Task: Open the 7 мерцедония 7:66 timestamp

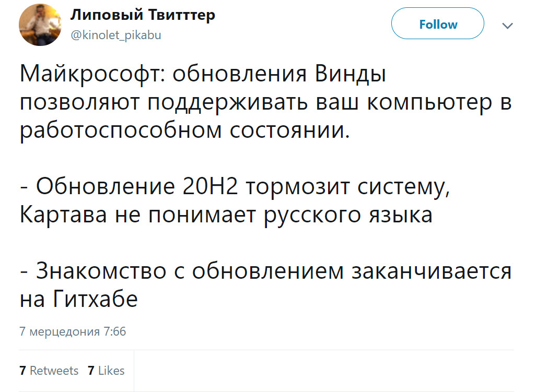Action: pyautogui.click(x=73, y=331)
